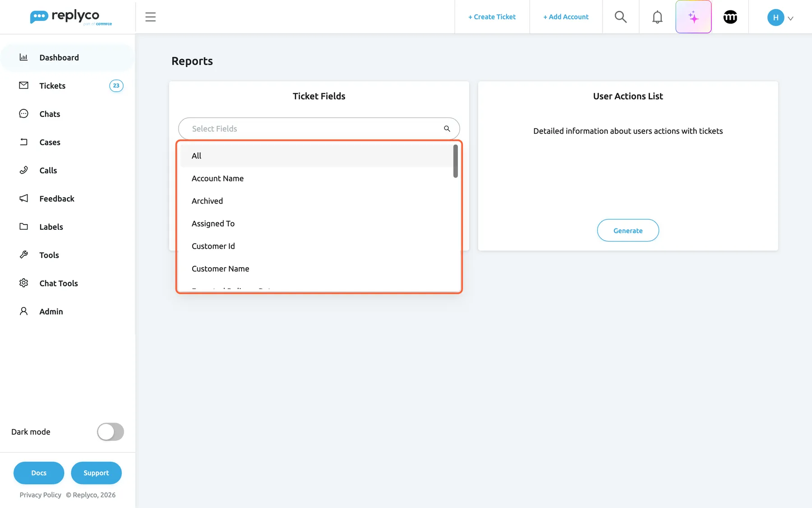The height and width of the screenshot is (508, 812).
Task: Click the Tickets count badge 23
Action: [x=116, y=86]
